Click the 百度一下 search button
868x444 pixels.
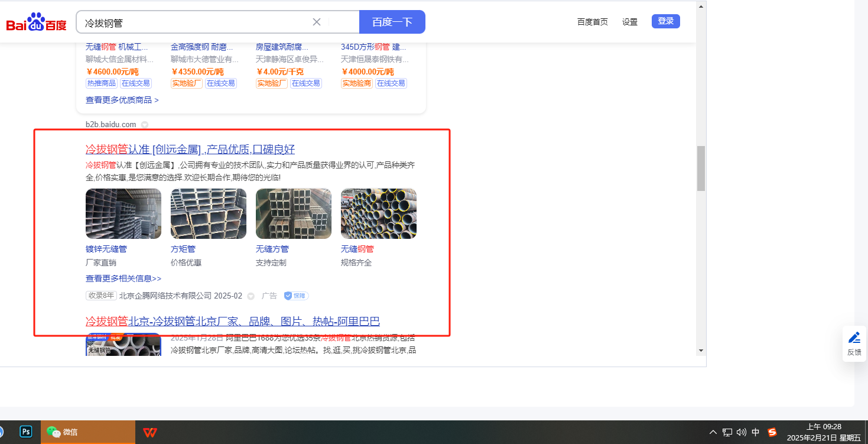pos(392,22)
